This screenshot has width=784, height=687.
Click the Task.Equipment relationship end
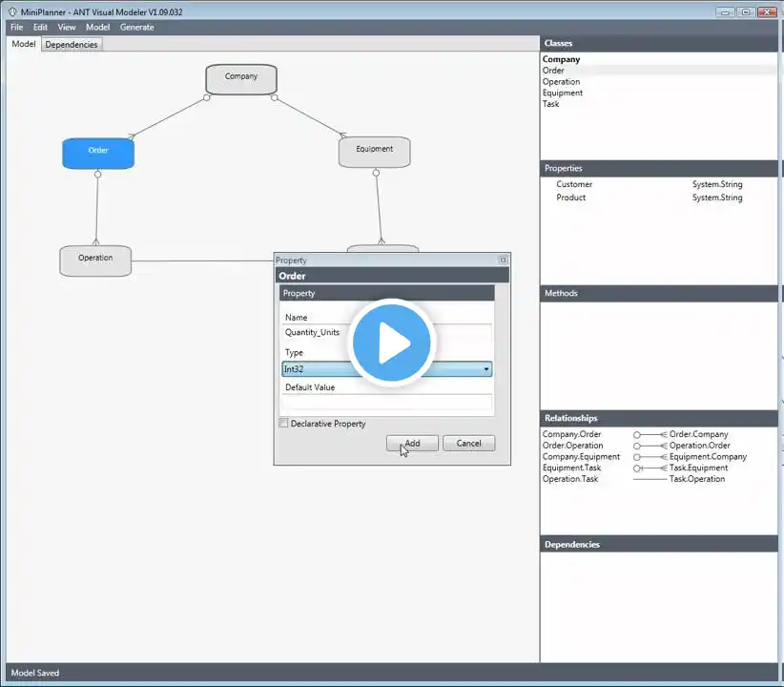click(698, 468)
